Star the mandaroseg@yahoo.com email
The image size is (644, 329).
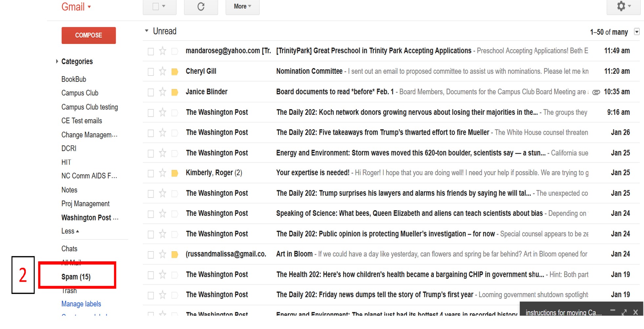click(x=163, y=51)
